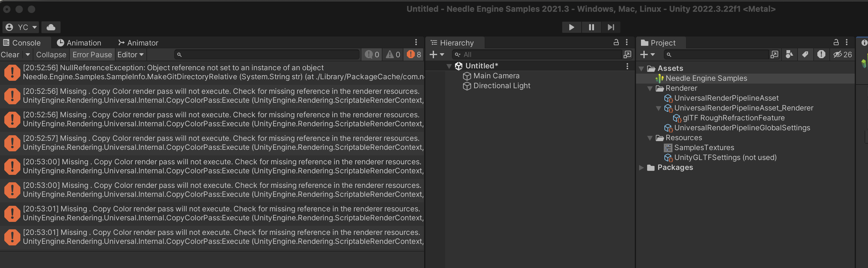
Task: Open the Hierarchy create plus menu
Action: pyautogui.click(x=437, y=55)
